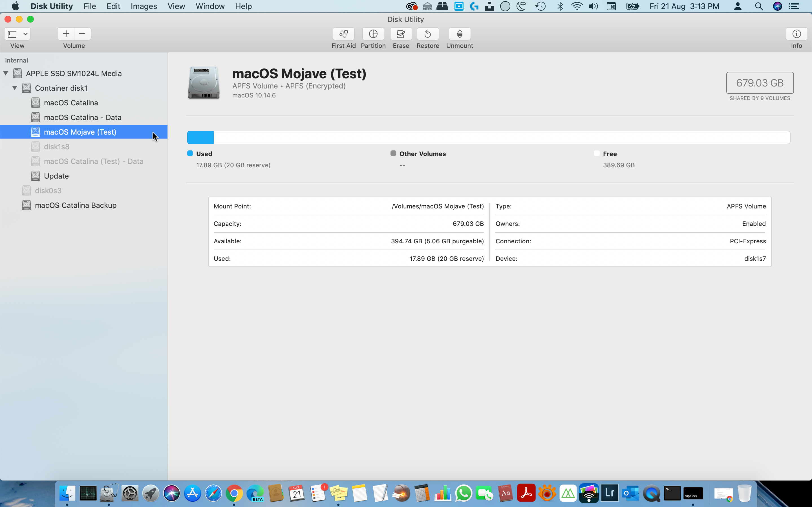Click the Add Volume plus icon
The width and height of the screenshot is (812, 507).
coord(66,33)
